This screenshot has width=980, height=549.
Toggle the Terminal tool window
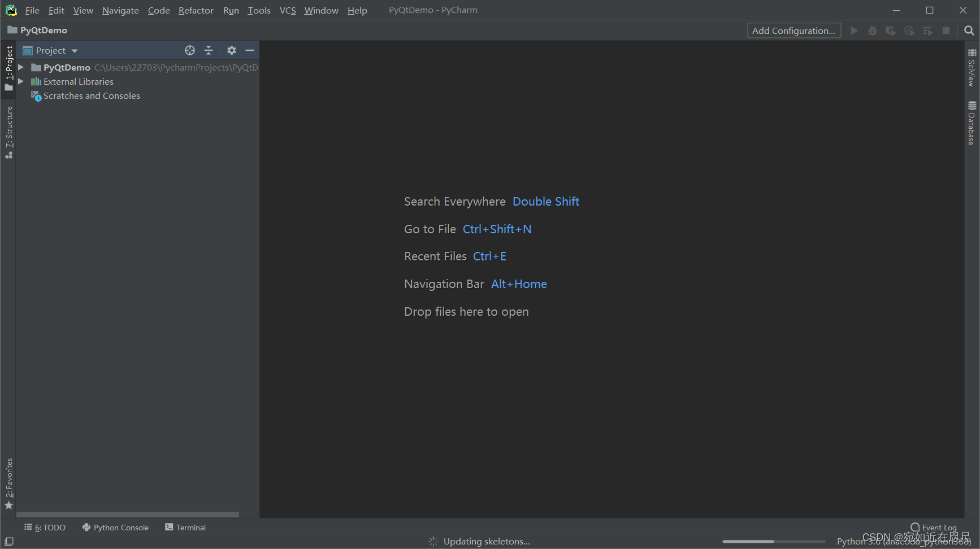coord(185,527)
